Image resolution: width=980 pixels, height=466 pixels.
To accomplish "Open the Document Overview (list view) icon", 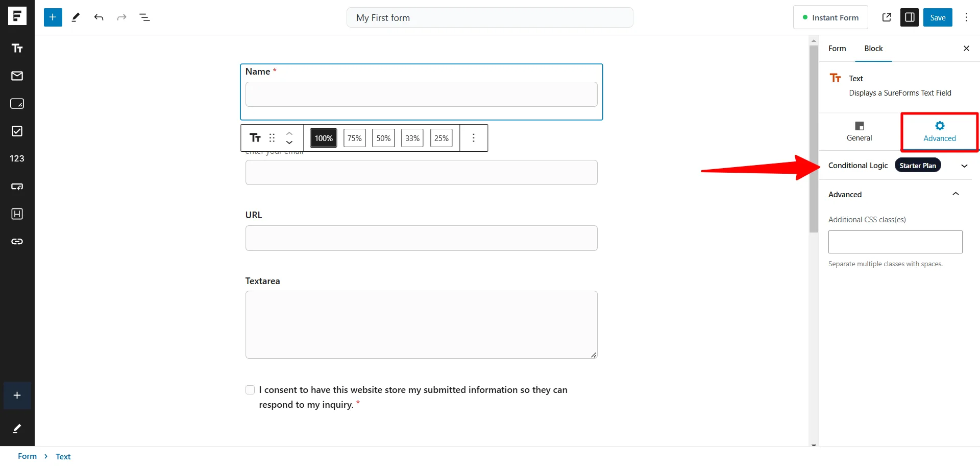I will click(x=145, y=17).
